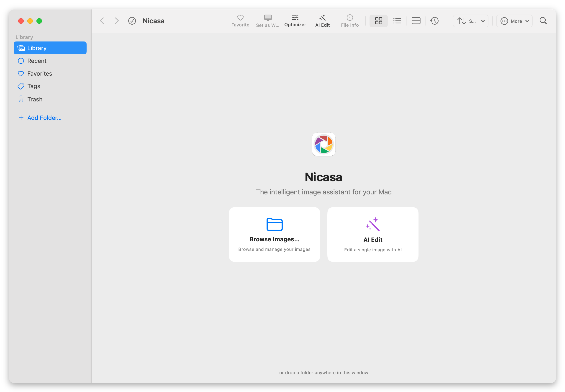Click the 'intelligent image assistant' tagline

(323, 192)
